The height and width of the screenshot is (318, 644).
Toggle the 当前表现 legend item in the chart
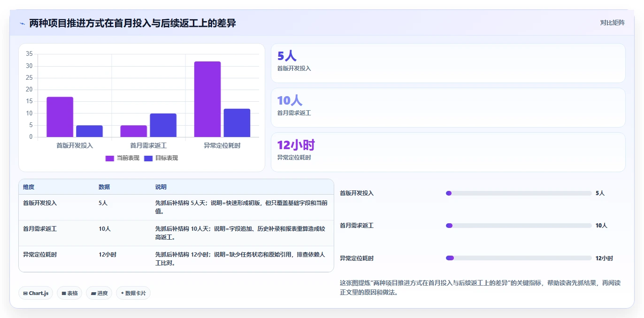pos(122,158)
